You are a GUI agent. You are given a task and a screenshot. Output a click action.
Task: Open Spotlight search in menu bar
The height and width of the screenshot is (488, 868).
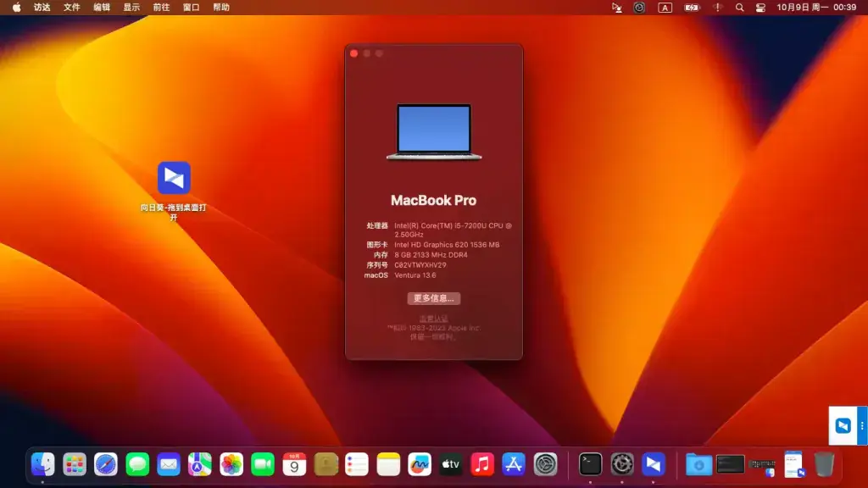[739, 7]
